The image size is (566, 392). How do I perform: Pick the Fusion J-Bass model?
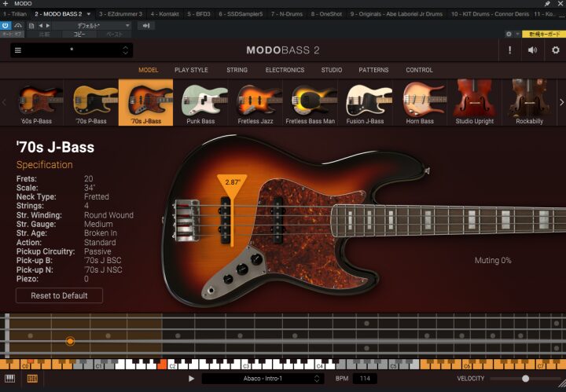pos(365,102)
